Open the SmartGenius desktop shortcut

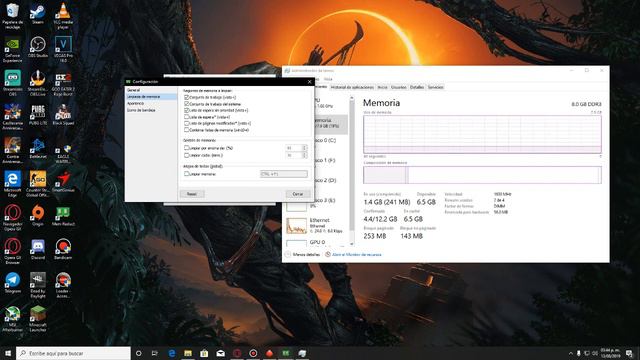63,182
